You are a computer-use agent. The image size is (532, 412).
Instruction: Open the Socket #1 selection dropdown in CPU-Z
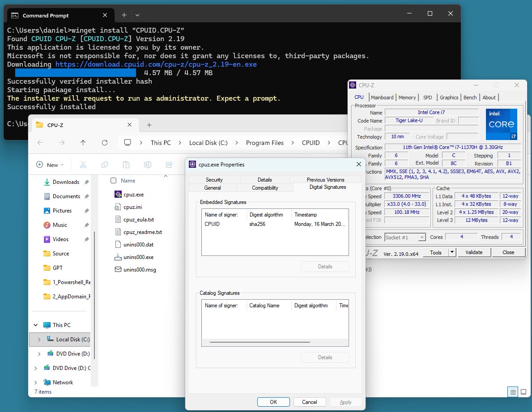point(422,238)
